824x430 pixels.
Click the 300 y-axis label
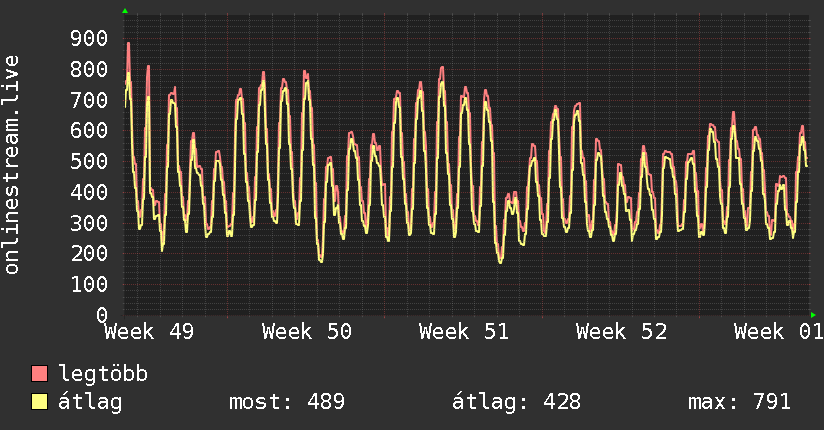click(x=89, y=223)
